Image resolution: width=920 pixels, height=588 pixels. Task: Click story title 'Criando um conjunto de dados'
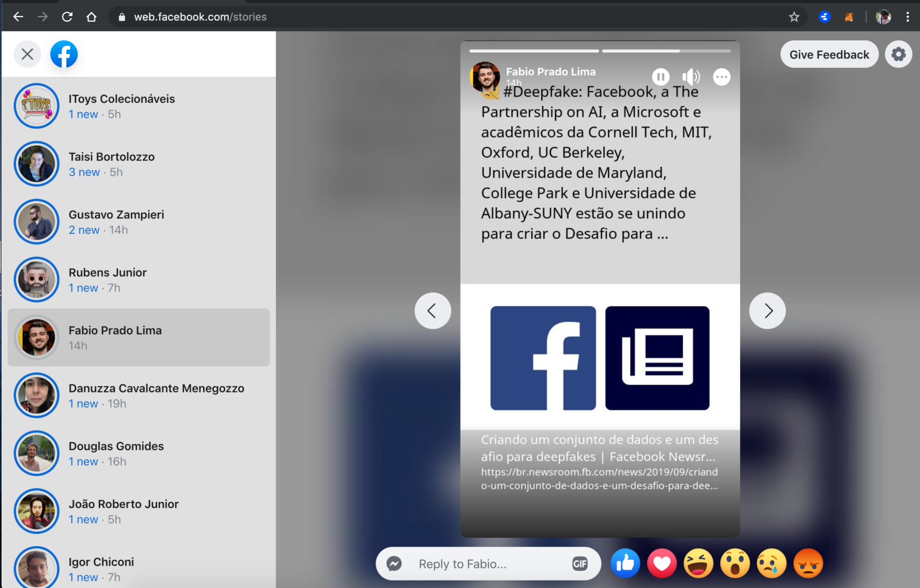(600, 448)
